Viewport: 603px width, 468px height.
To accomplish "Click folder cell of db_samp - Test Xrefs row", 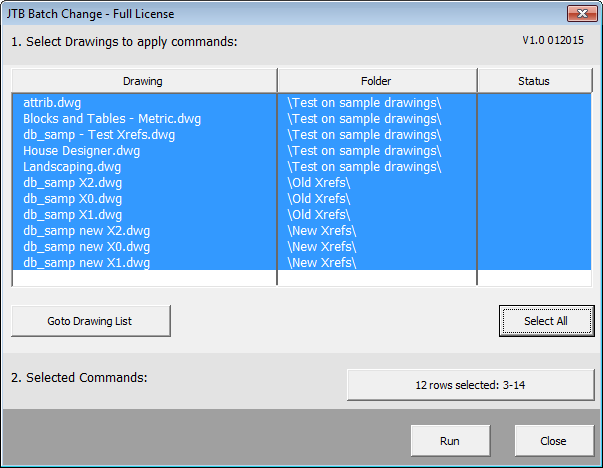I will (377, 135).
